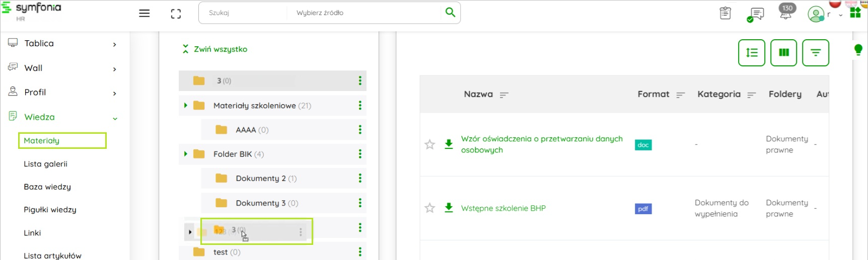
Task: Toggle fullscreen mode icon
Action: pyautogui.click(x=176, y=14)
